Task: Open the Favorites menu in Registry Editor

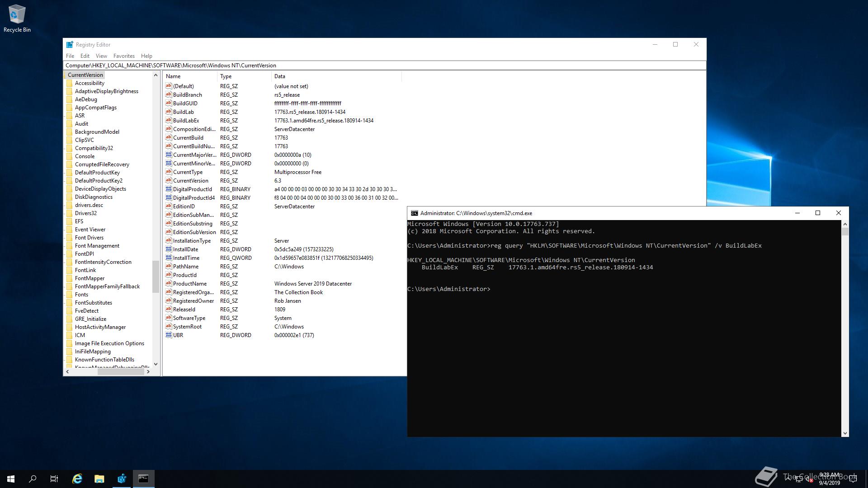Action: pyautogui.click(x=124, y=56)
